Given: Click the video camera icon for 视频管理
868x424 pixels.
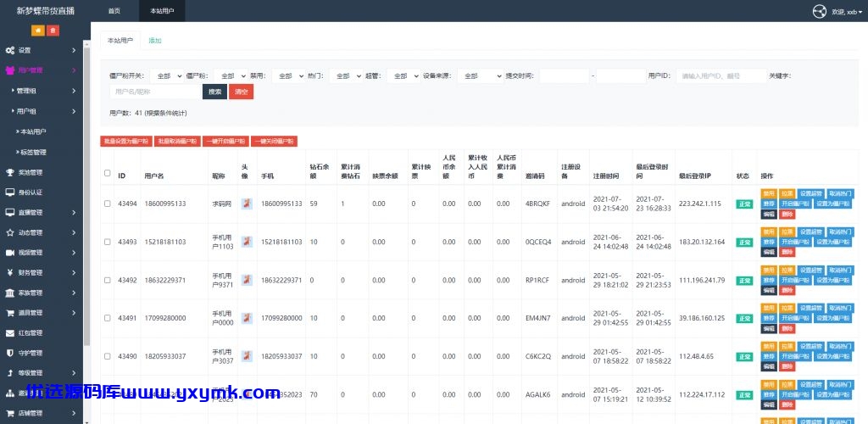Looking at the screenshot, I should click(x=10, y=253).
